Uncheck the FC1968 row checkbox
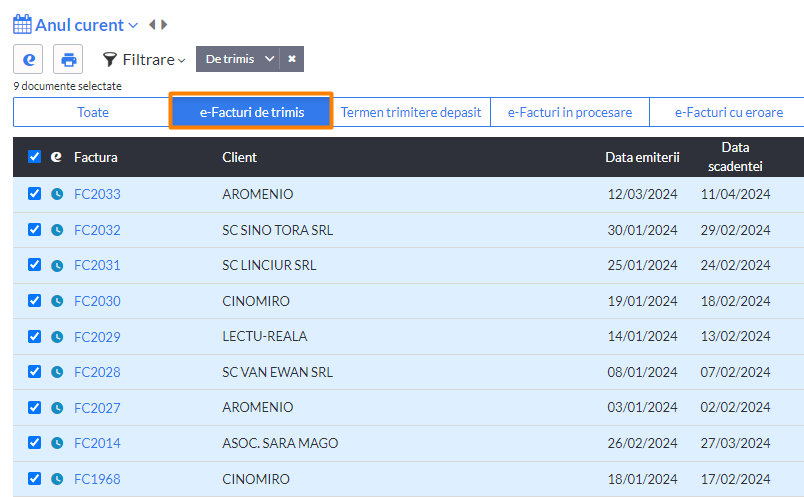Screen dimensions: 804x497 click(x=34, y=479)
